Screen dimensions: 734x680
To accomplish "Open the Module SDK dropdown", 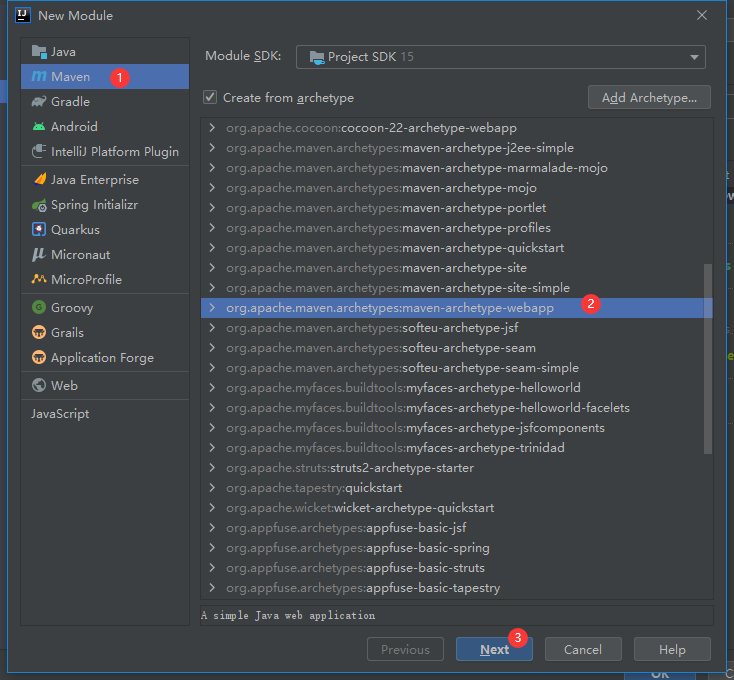I will (500, 57).
